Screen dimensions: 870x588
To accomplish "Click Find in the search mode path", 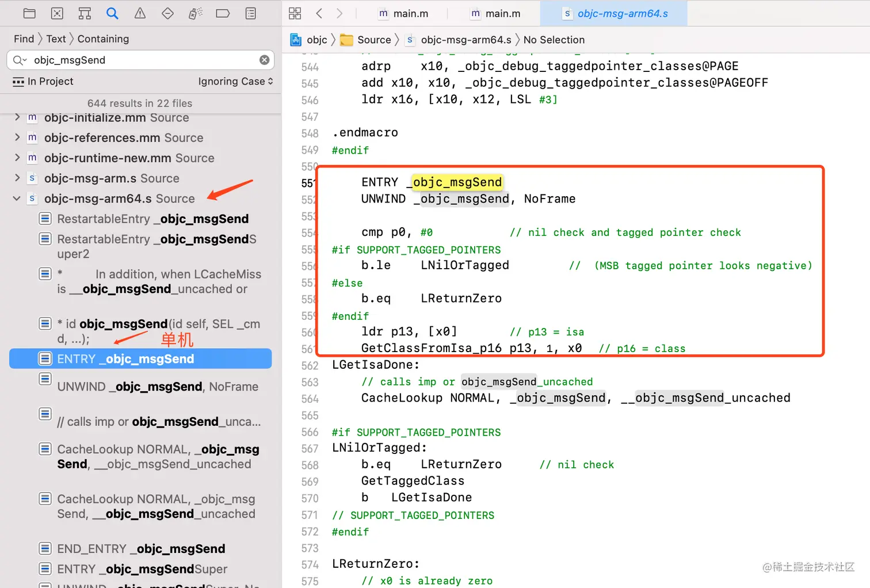I will 24,39.
